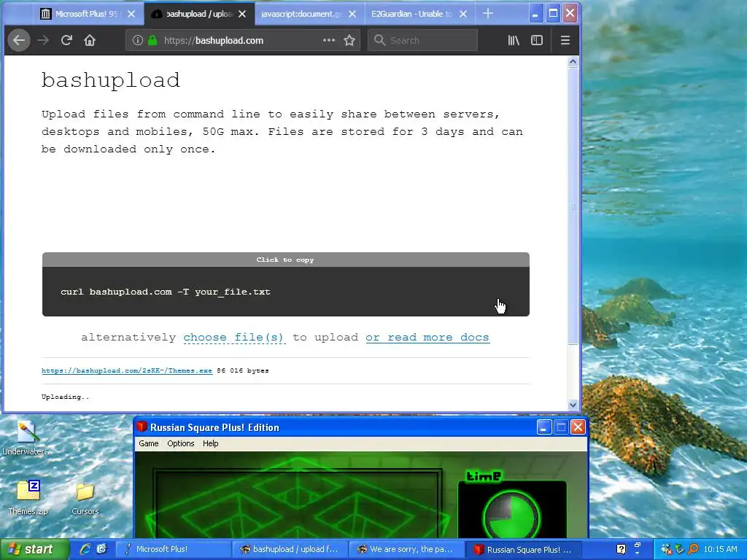This screenshot has height=560, width=747.
Task: Click the forward navigation arrow
Action: pos(43,41)
